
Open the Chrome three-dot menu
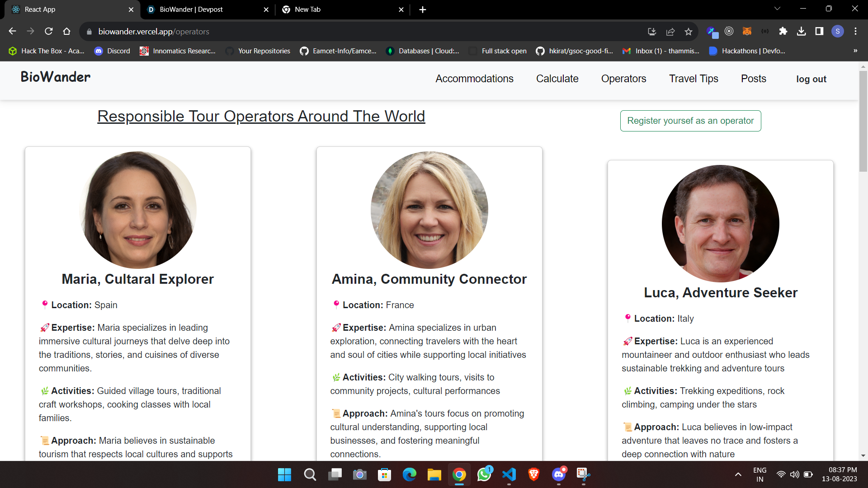pos(855,31)
